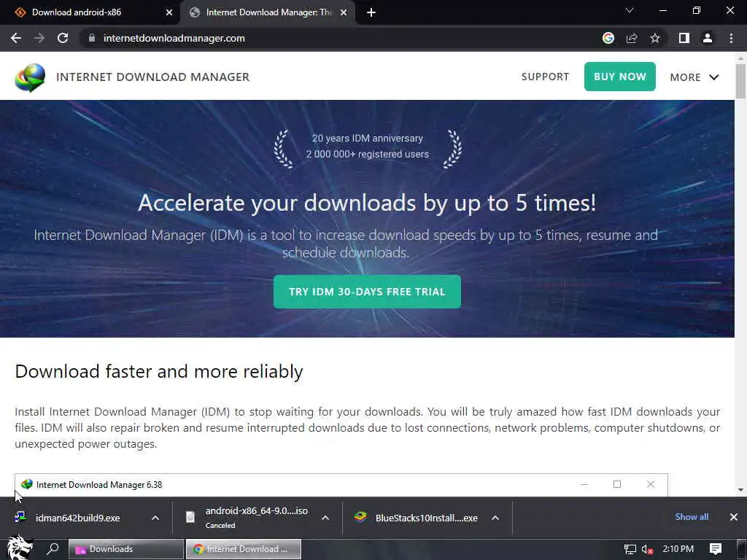Image resolution: width=747 pixels, height=560 pixels.
Task: Click the INTERNET DOWNLOAD MANAGER site title
Action: (152, 77)
